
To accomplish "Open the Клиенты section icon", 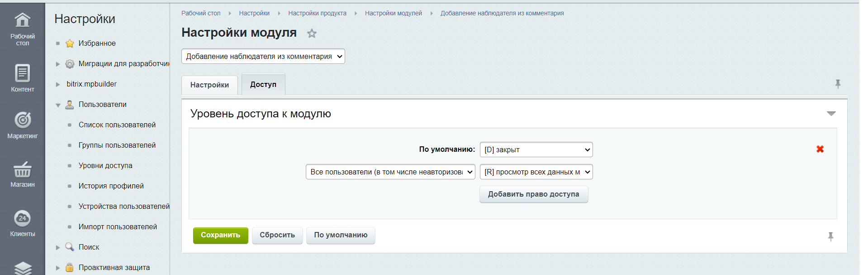I will point(22,218).
